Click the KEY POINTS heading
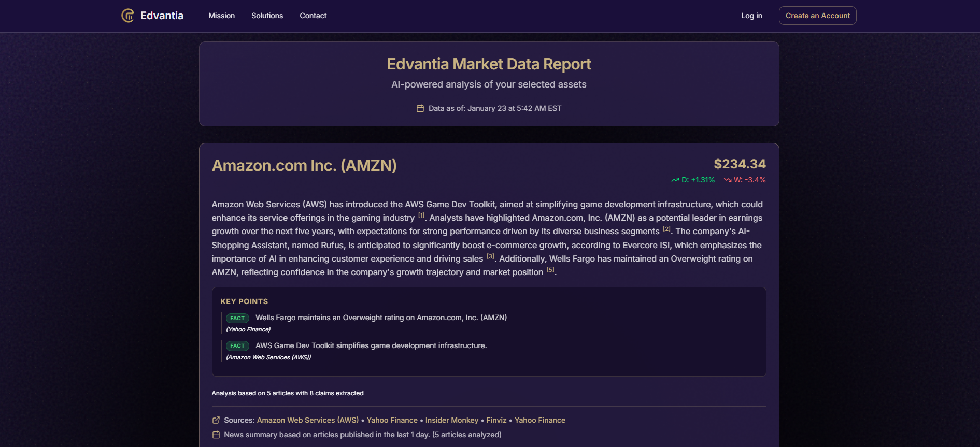This screenshot has height=447, width=980. pyautogui.click(x=244, y=301)
